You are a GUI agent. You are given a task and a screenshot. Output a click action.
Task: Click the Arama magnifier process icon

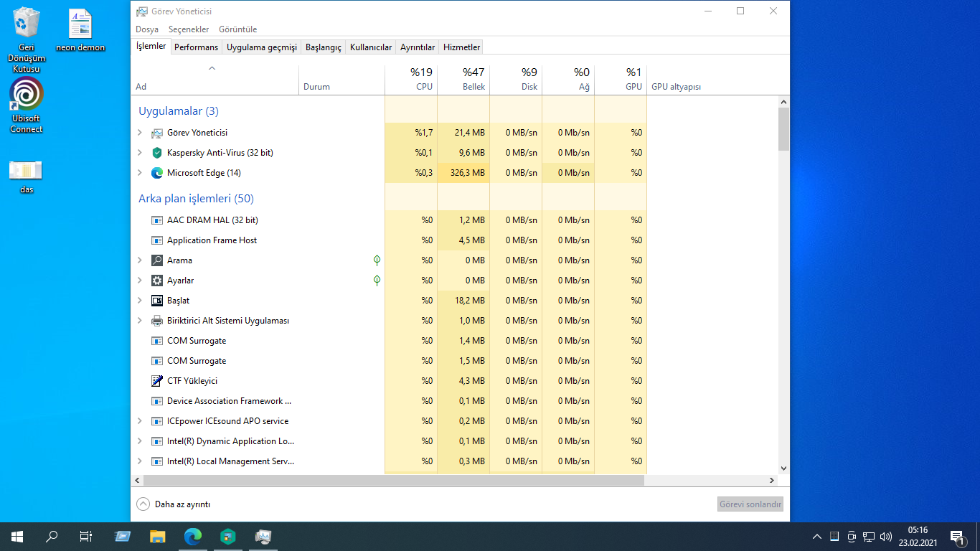click(x=157, y=260)
